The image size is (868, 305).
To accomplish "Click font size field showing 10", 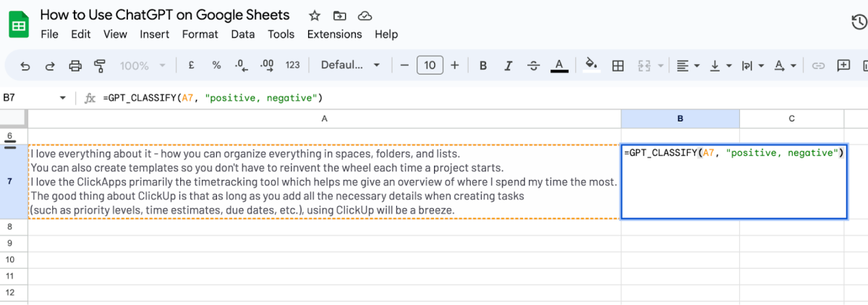I will [430, 65].
